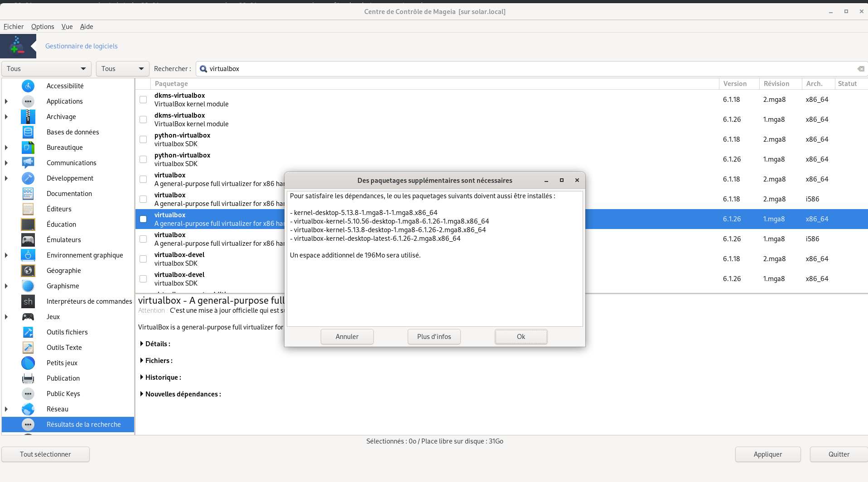Click the Quitter button

(839, 454)
